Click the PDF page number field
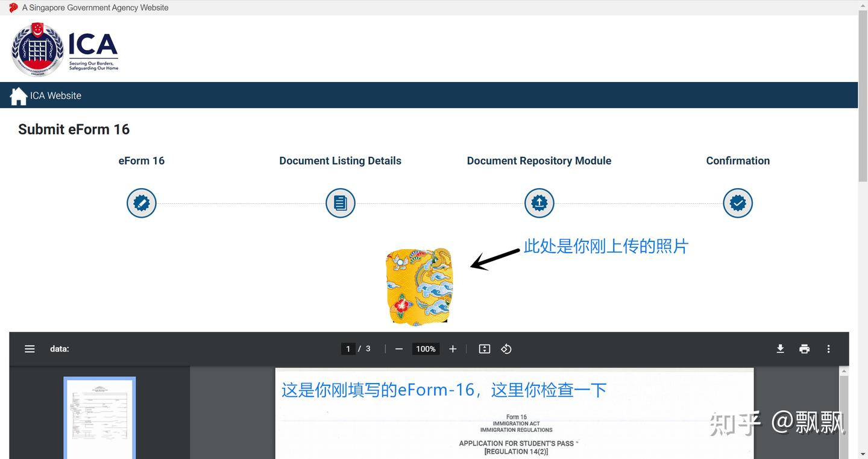The height and width of the screenshot is (459, 868). coord(348,349)
